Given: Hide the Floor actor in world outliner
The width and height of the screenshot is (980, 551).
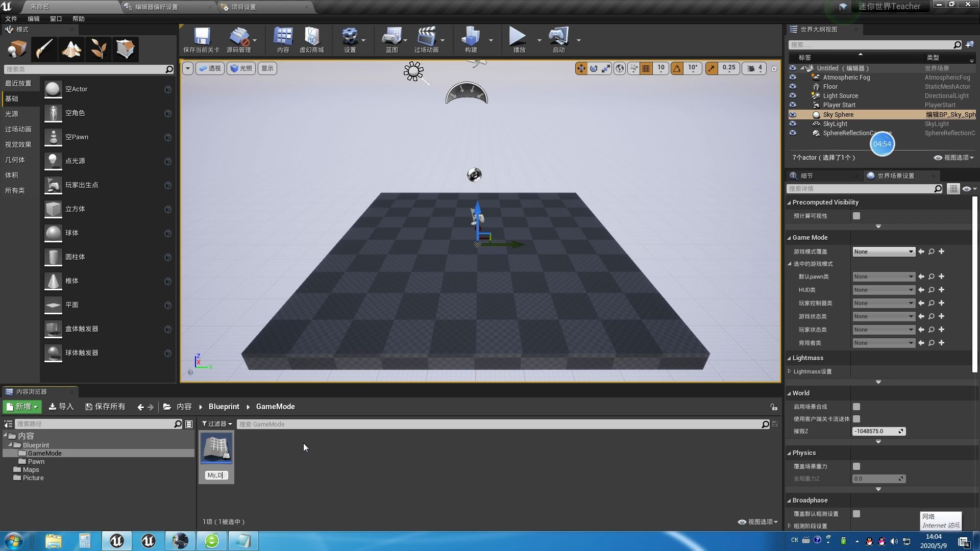Looking at the screenshot, I should tap(793, 87).
